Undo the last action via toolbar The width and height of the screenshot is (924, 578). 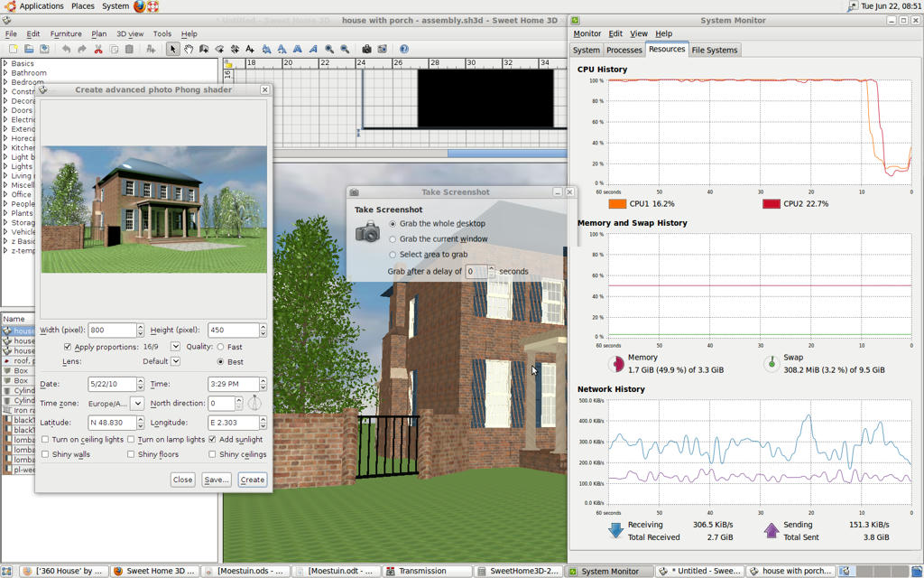(66, 49)
